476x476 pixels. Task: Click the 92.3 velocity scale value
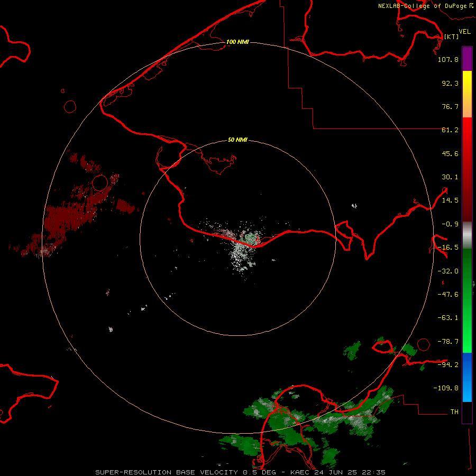pos(450,83)
